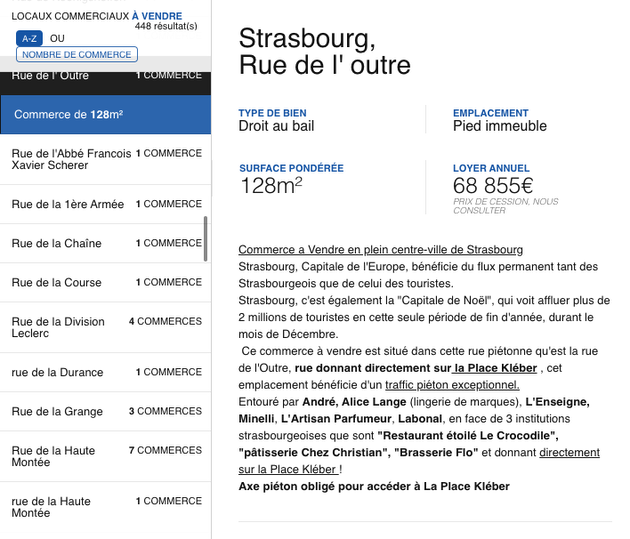This screenshot has height=539, width=630.
Task: Sort by Nombre de commerce
Action: click(x=77, y=54)
